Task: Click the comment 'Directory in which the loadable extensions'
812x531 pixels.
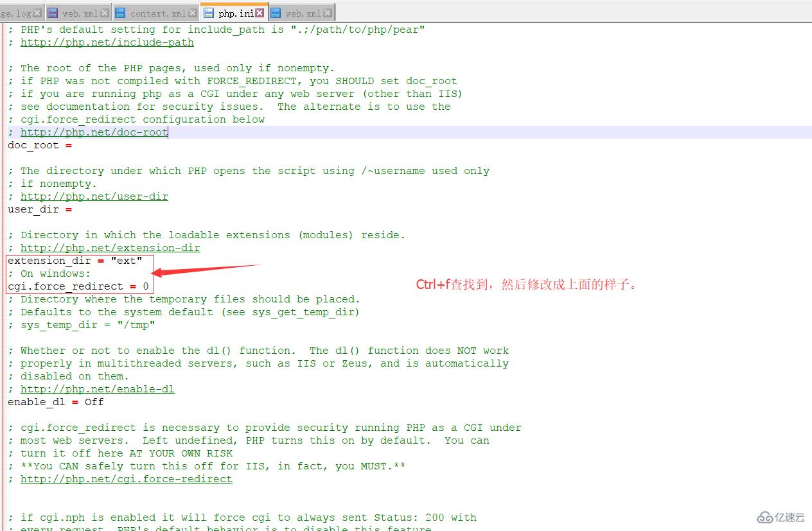Action: tap(206, 235)
